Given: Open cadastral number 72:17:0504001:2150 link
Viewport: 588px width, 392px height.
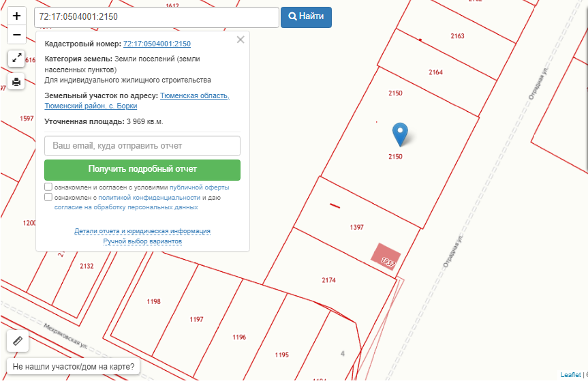Looking at the screenshot, I should (157, 44).
